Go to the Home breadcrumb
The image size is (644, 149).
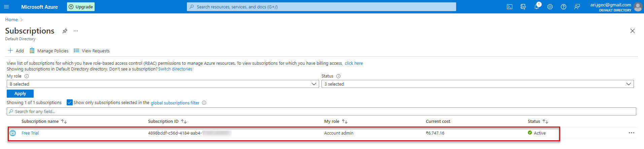11,19
